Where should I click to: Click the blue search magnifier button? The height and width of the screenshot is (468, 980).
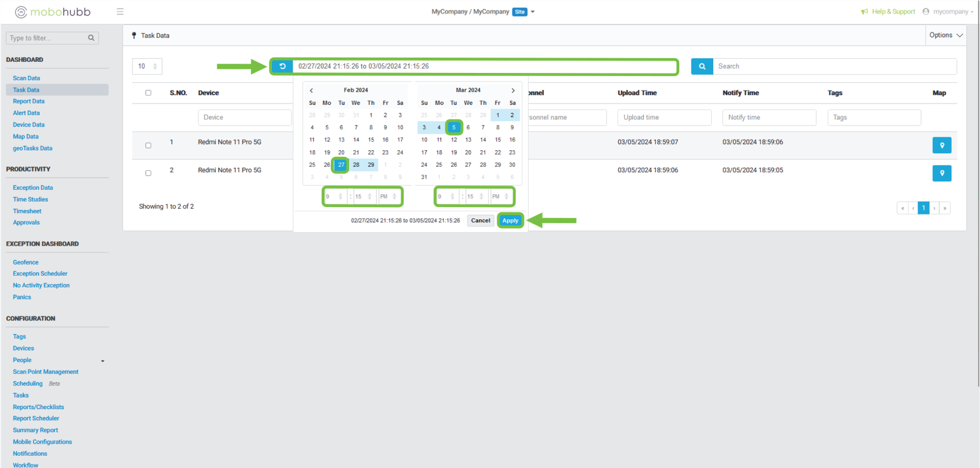(x=702, y=66)
